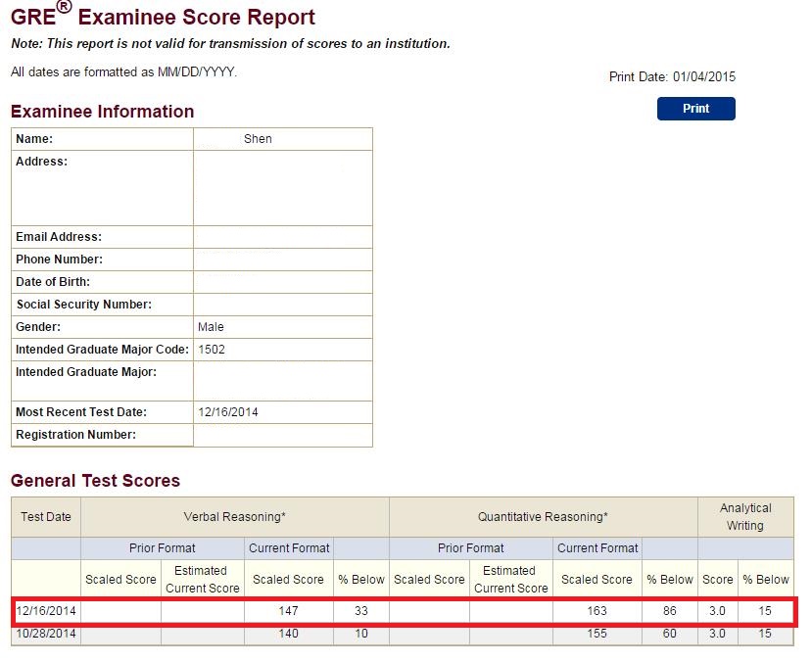
Task: Click the name value Shen
Action: point(258,139)
